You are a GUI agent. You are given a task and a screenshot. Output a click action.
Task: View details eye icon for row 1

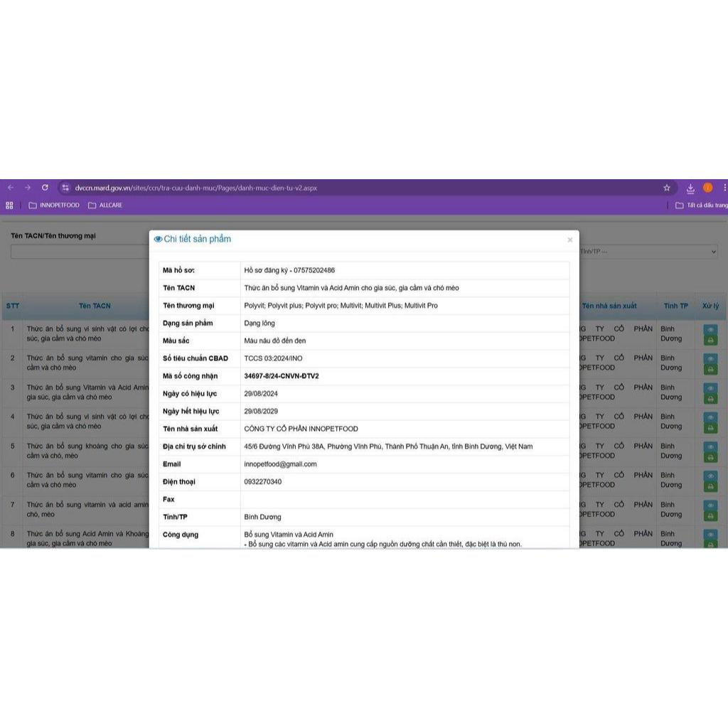(710, 330)
